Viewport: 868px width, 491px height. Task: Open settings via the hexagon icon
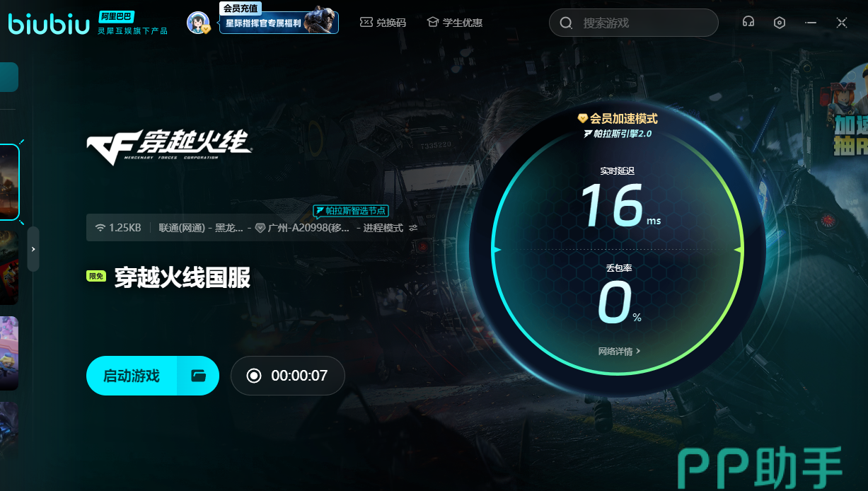[x=780, y=23]
